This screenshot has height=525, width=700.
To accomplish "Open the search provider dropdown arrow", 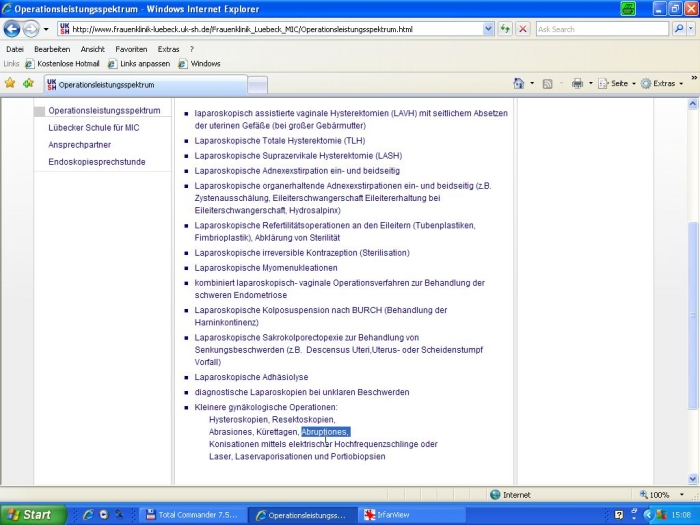I will click(x=691, y=29).
